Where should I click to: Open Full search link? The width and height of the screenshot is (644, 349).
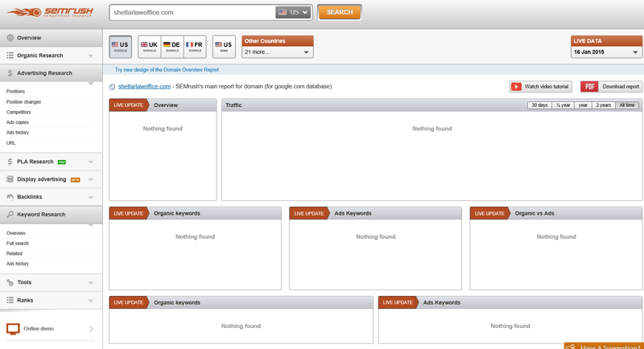click(18, 243)
